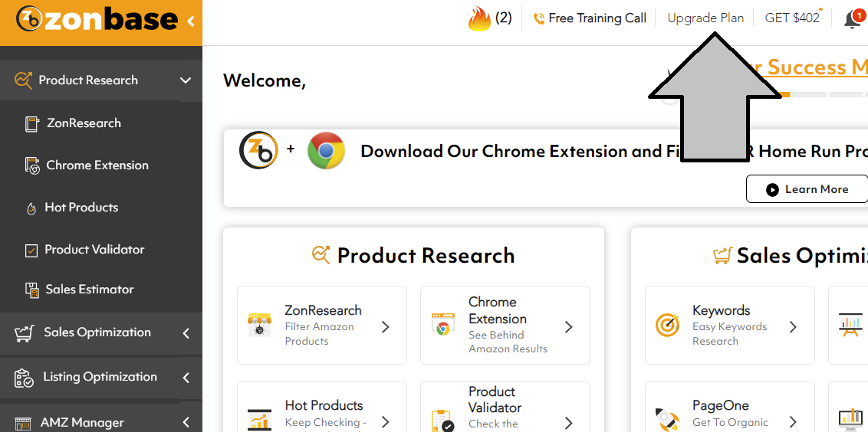Click the Sales Optimization heading cart icon
The height and width of the screenshot is (432, 868).
722,255
